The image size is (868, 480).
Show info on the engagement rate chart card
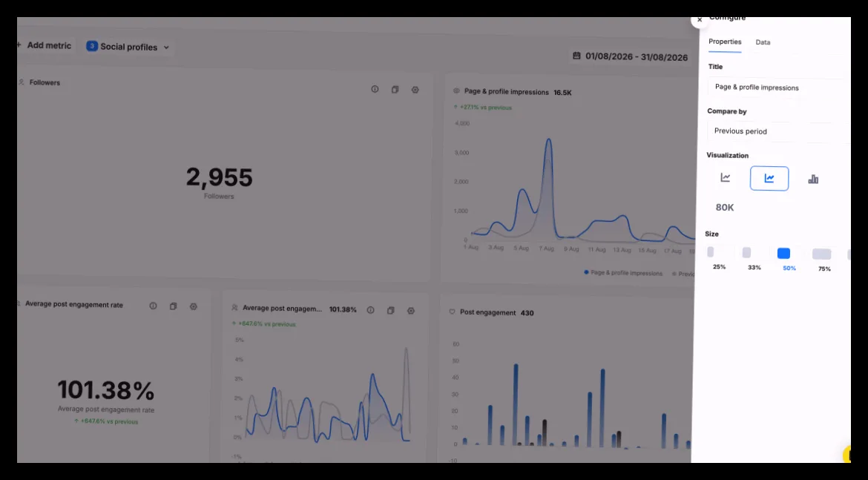tap(370, 310)
